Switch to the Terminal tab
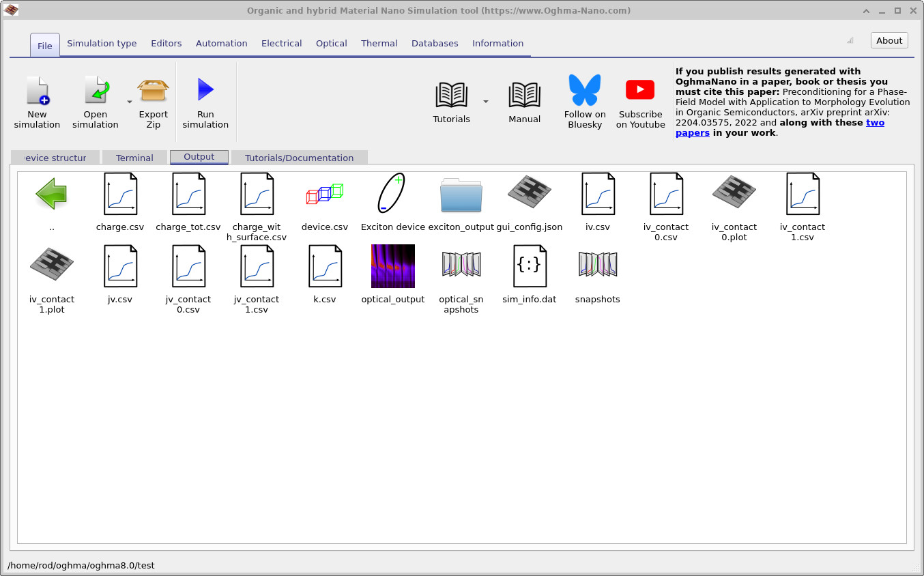This screenshot has height=576, width=924. click(134, 157)
